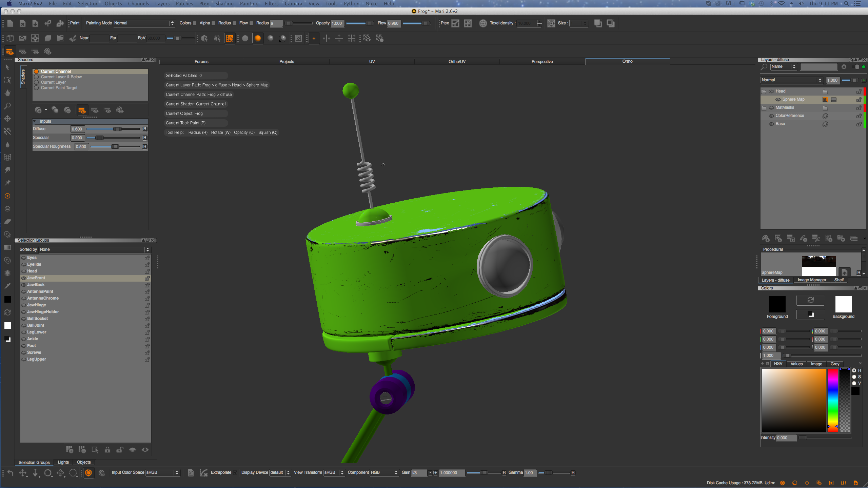Select the Current Layer & Below radio option
Viewport: 868px width, 488px height.
click(x=36, y=77)
